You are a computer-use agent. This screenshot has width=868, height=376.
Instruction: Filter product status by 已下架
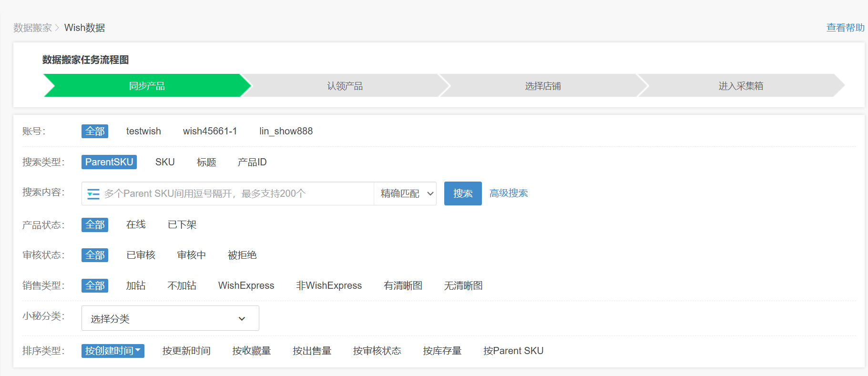[x=182, y=224]
